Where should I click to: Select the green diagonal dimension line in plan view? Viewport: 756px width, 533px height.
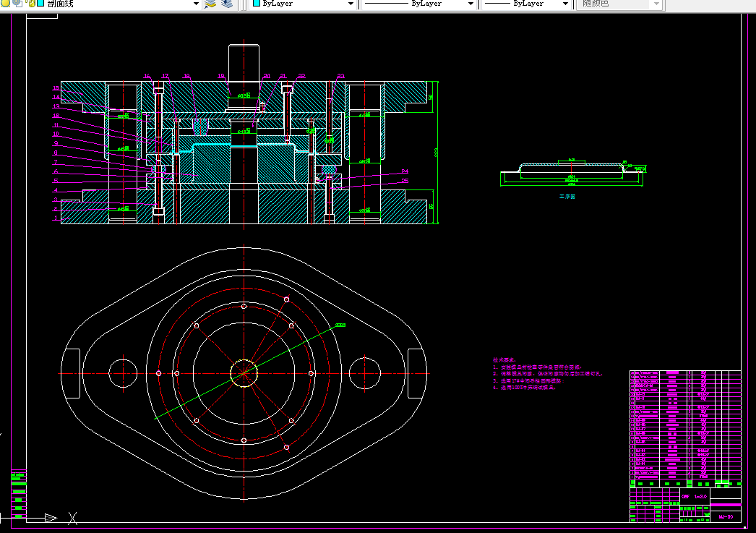245,373
